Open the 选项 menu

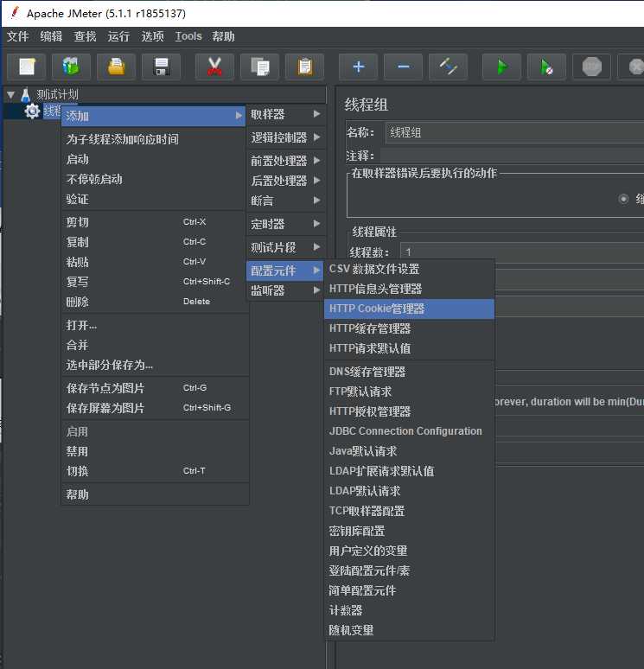[x=152, y=36]
